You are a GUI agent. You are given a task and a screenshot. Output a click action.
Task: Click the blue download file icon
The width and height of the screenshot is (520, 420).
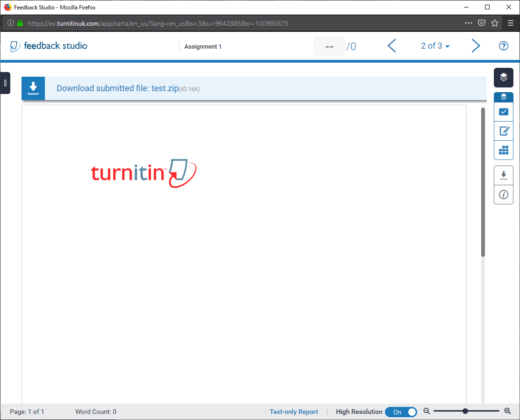click(x=33, y=88)
